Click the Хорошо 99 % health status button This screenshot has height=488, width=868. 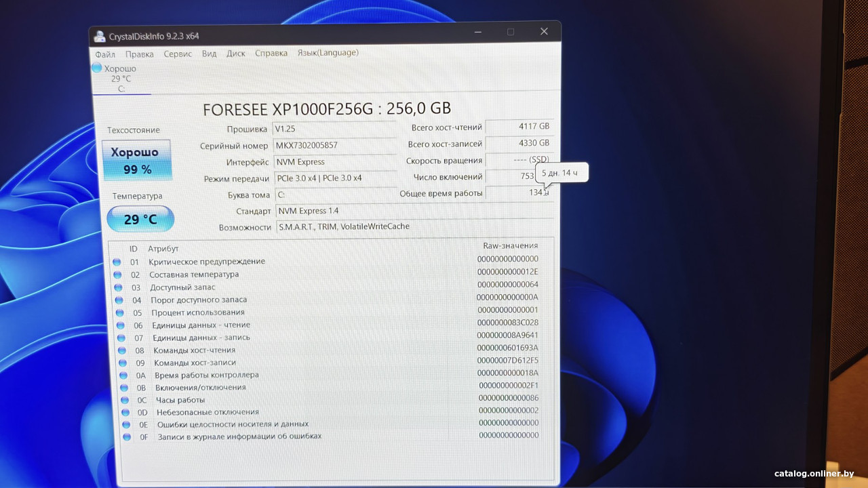tap(136, 161)
